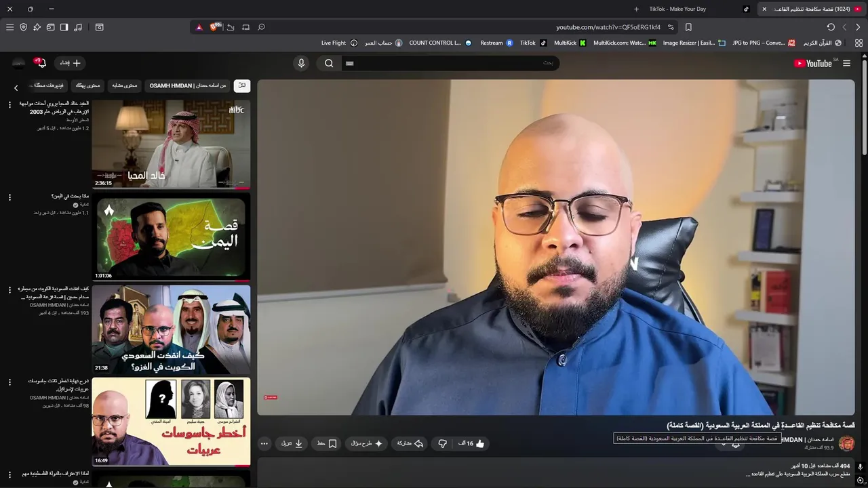Click the share arrow icon in address bar
The height and width of the screenshot is (488, 868).
tap(231, 27)
